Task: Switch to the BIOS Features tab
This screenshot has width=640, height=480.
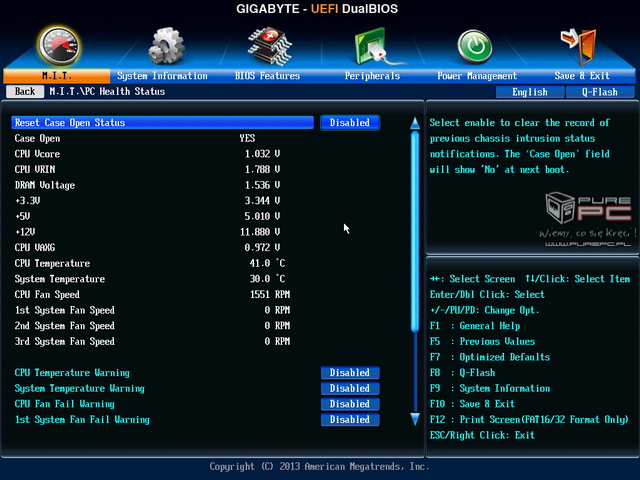Action: click(x=267, y=76)
